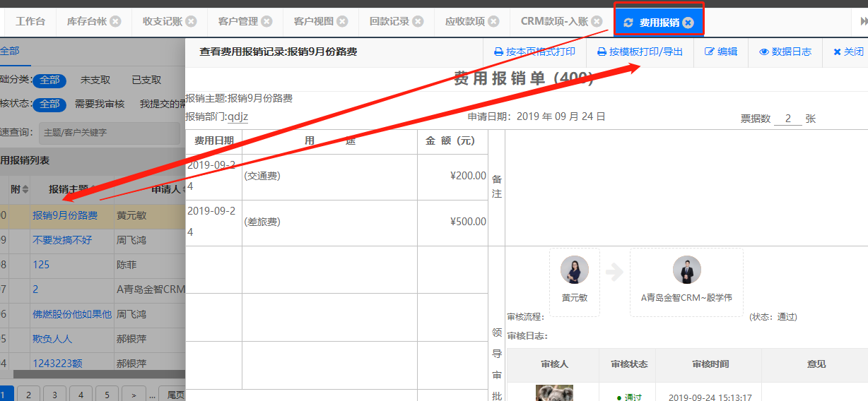The image size is (868, 401).
Task: Close the 客户管理 tab
Action: (x=267, y=21)
